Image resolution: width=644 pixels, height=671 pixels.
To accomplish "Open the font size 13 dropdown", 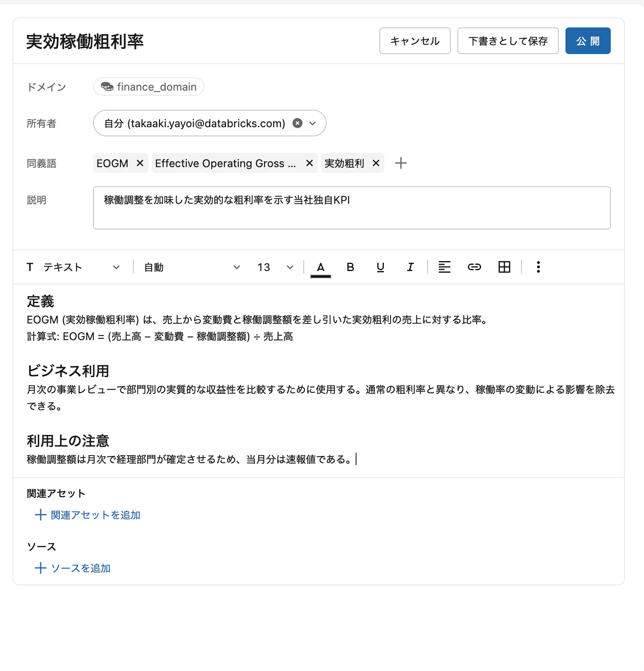I will (x=275, y=267).
